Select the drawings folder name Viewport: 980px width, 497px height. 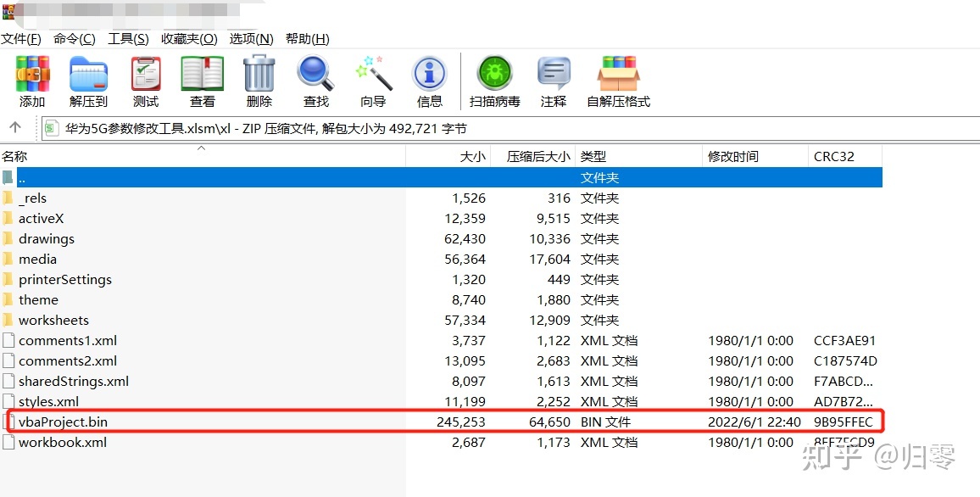coord(47,239)
